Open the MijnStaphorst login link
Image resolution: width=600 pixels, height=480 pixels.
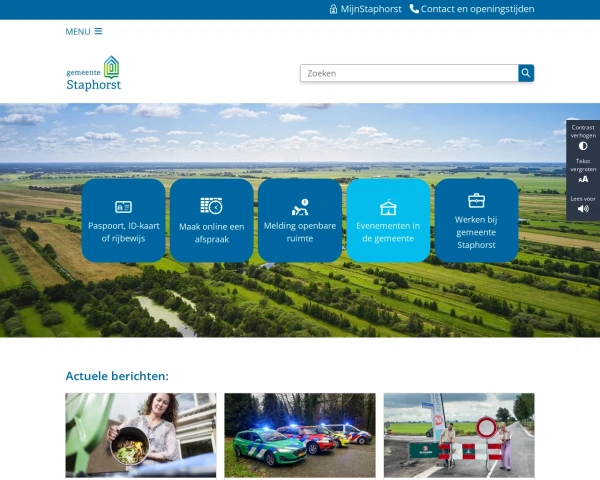[x=366, y=9]
